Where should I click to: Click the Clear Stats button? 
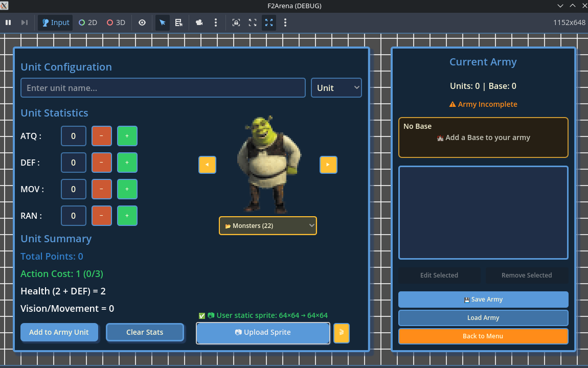tap(145, 332)
